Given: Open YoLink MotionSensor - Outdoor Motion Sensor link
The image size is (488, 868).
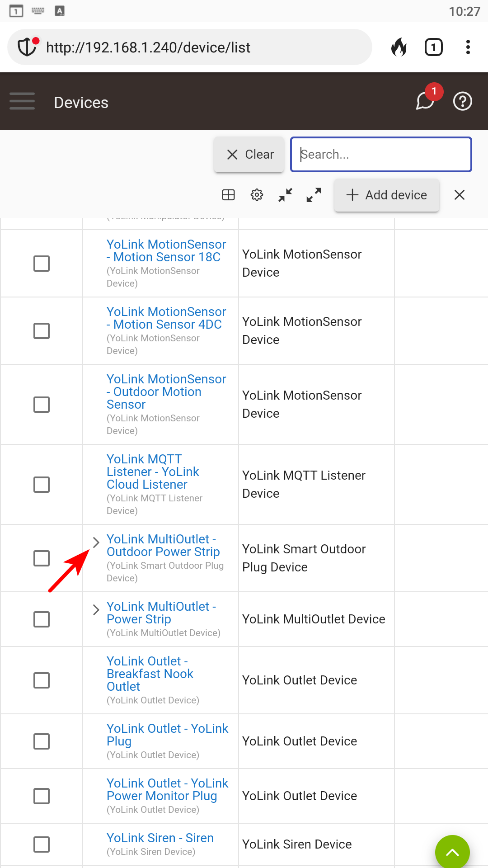Looking at the screenshot, I should tap(166, 392).
